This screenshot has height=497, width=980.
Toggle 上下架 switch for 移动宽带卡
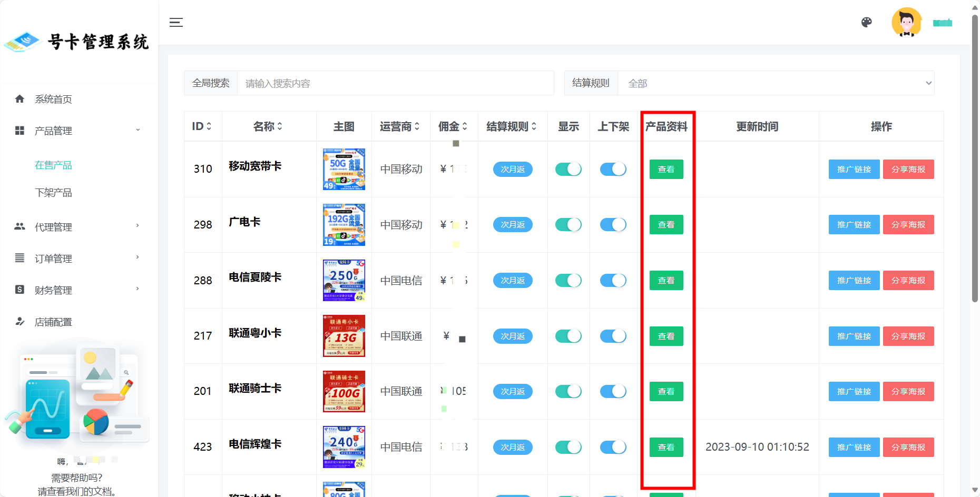coord(613,169)
